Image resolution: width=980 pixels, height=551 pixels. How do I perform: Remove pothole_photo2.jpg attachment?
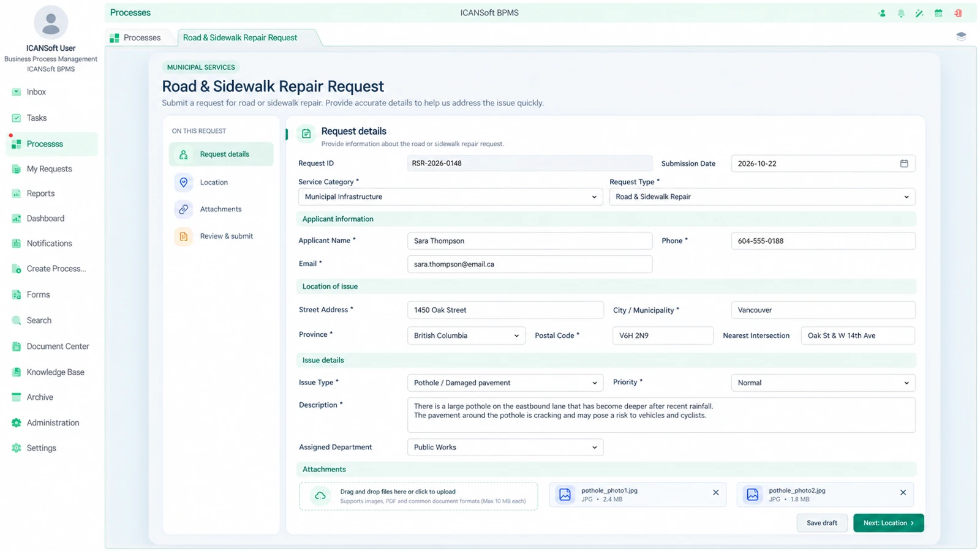[x=903, y=492]
